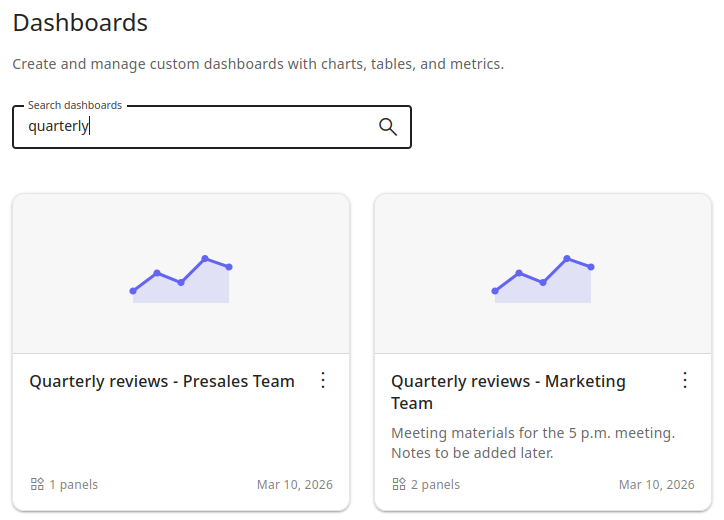Screen dimensions: 724x520
Task: Open options menu for Presales Team dashboard
Action: (323, 380)
